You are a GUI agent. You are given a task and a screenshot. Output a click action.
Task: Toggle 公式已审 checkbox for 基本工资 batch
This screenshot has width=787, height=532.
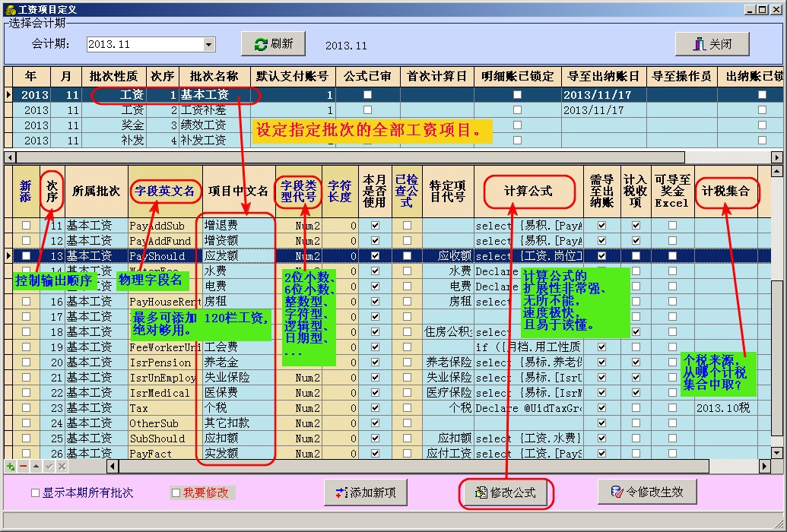367,95
